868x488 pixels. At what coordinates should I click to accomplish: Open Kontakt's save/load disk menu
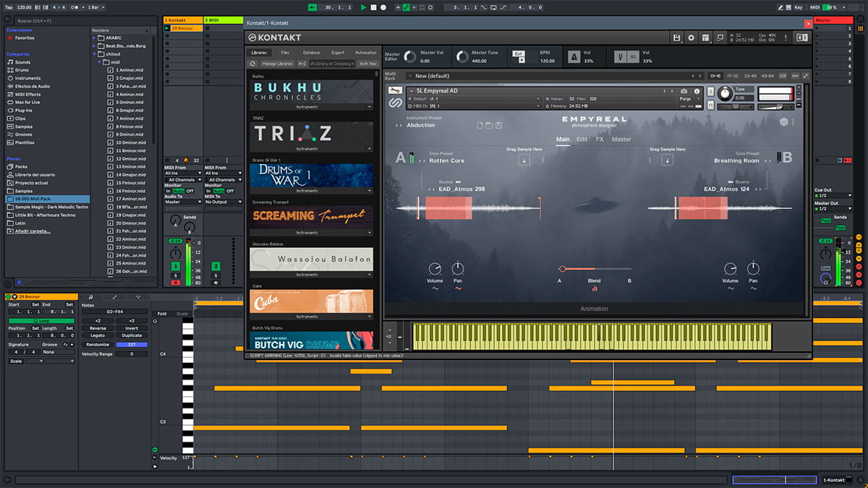(676, 38)
